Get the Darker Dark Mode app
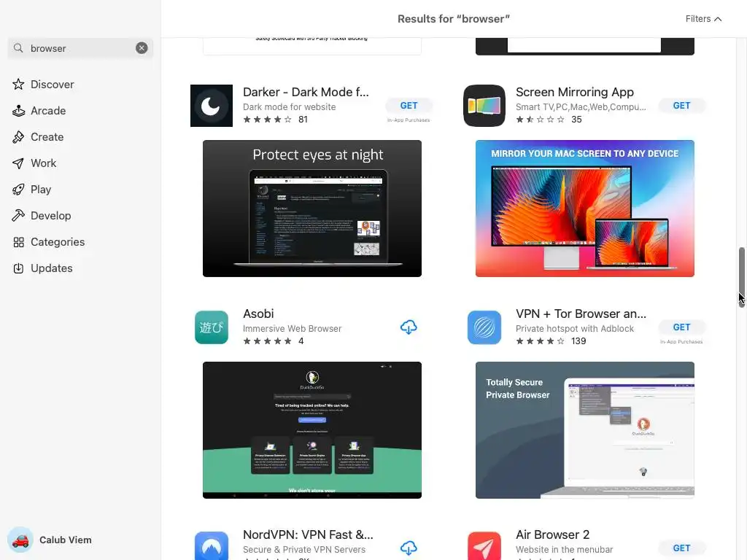This screenshot has height=560, width=747. [x=409, y=106]
